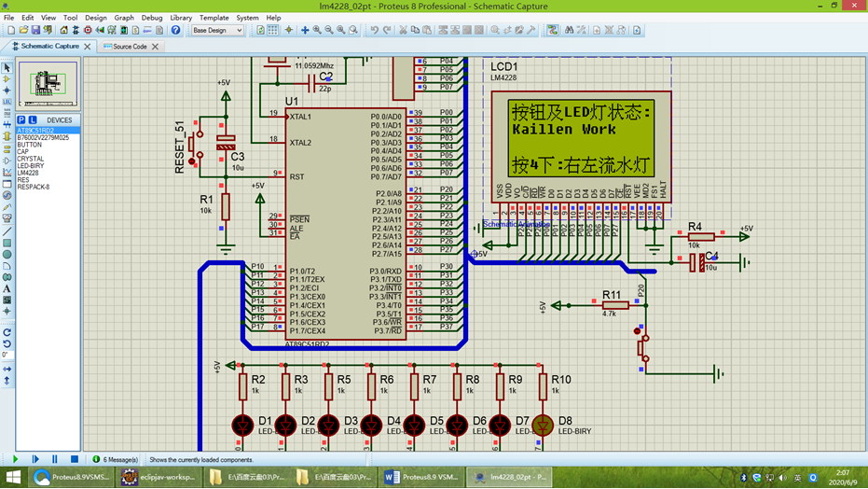Click the L library manage button

click(x=33, y=120)
